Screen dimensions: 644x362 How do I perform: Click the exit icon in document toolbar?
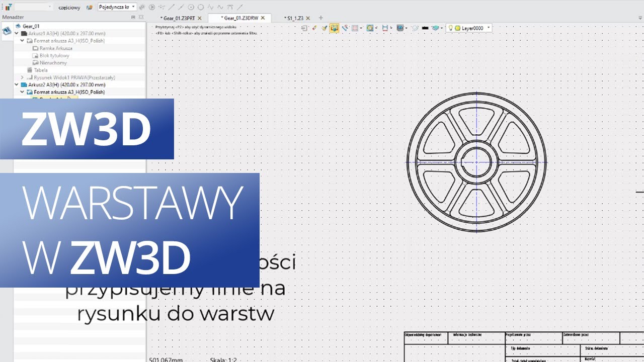pos(304,28)
